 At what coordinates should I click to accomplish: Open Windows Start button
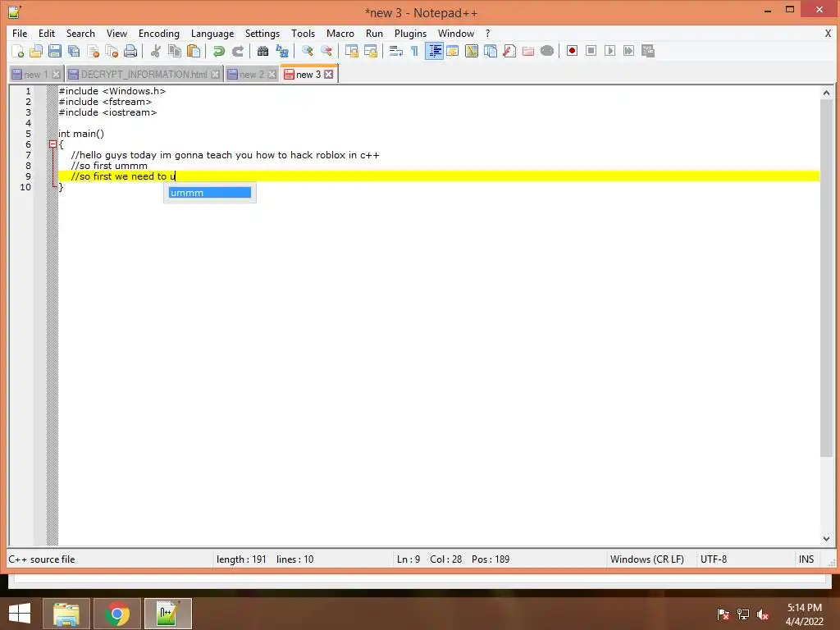pyautogui.click(x=20, y=614)
